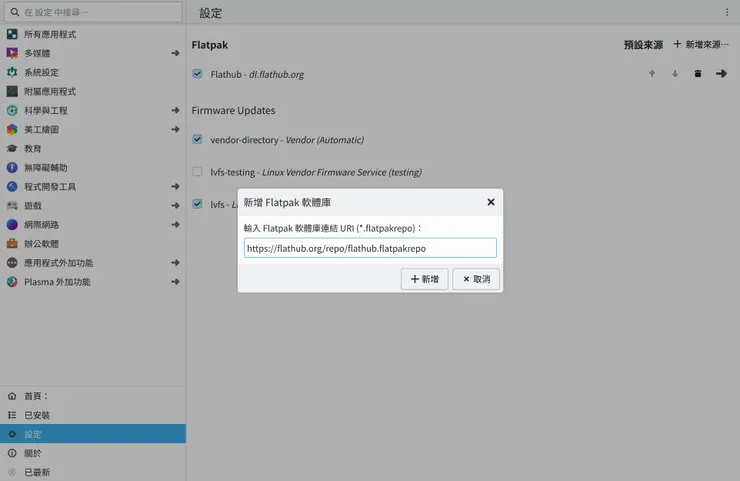The width and height of the screenshot is (740, 481).
Task: Click the 已最新 update status icon
Action: (12, 472)
